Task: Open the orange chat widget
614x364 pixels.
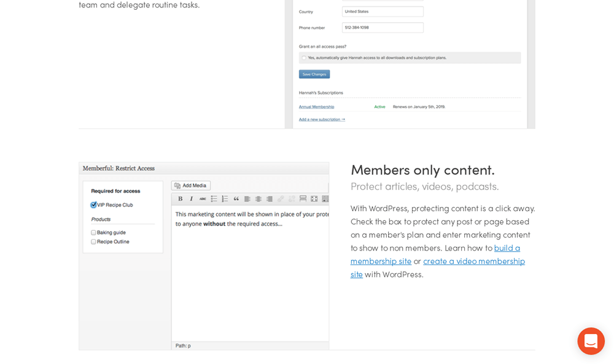Action: 591,341
